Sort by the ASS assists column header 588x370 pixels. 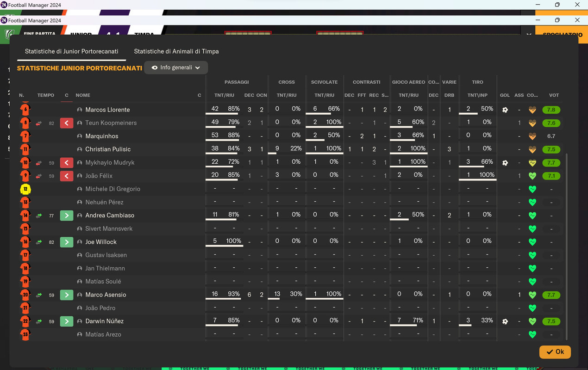click(x=519, y=95)
